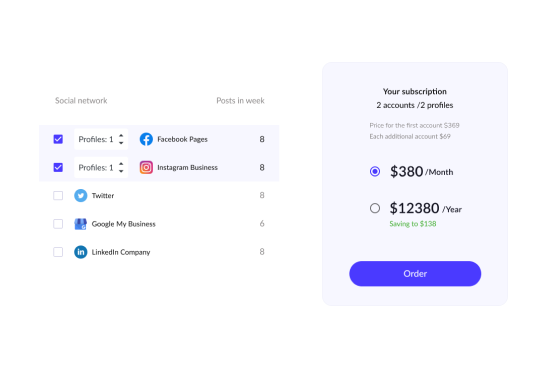The width and height of the screenshot is (550, 367).
Task: Click the Facebook Pages profiles count field
Action: click(x=101, y=139)
